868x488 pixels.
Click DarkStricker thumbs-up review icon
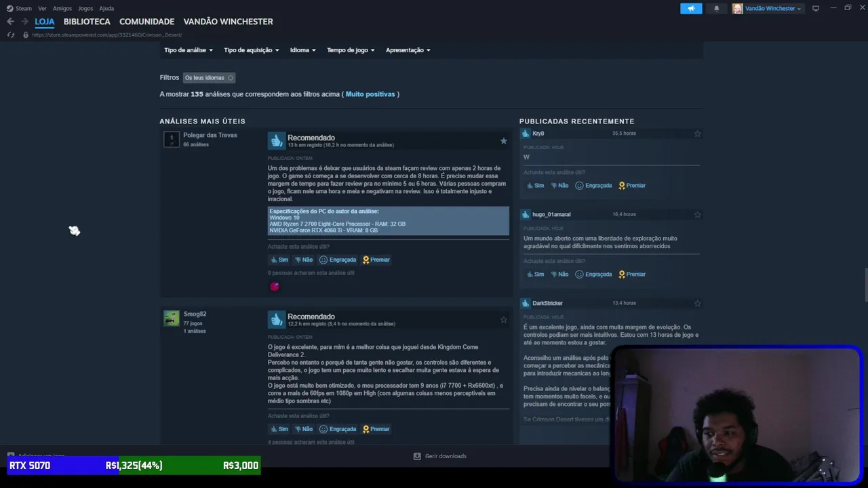point(526,303)
